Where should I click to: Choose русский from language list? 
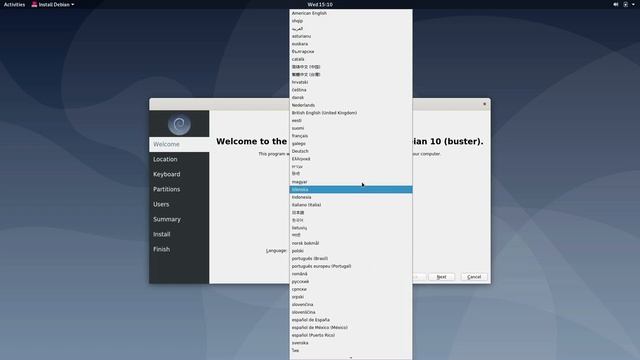351,281
